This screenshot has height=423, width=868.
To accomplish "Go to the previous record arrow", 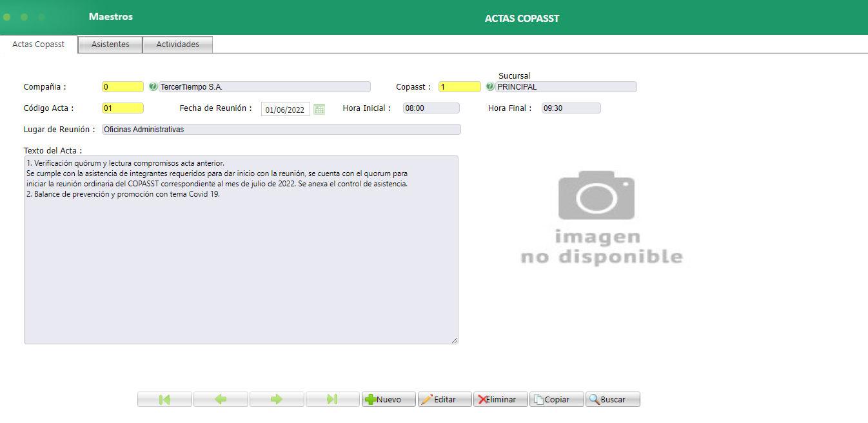I will coord(220,398).
